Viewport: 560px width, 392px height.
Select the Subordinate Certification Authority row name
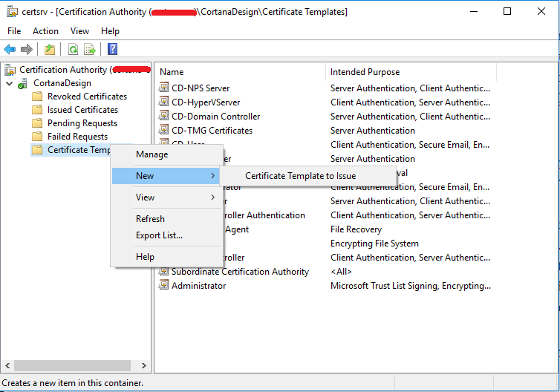[x=240, y=272]
